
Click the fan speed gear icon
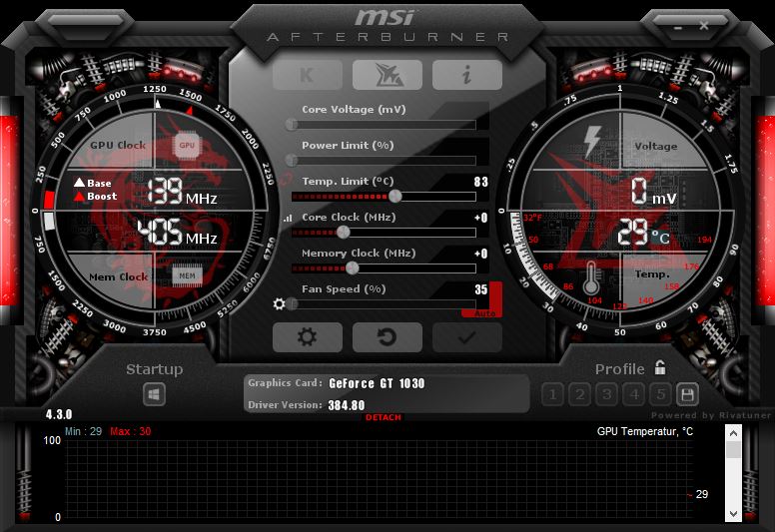pos(280,303)
